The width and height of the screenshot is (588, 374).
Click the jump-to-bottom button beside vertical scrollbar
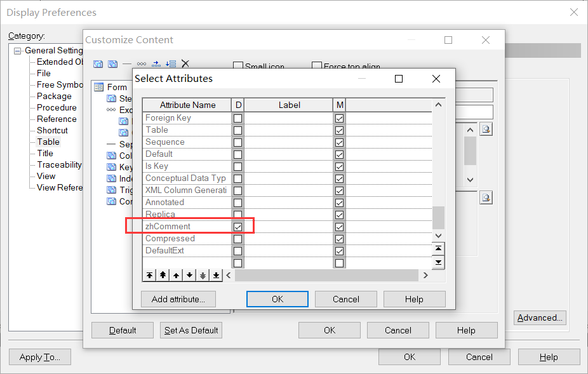[x=438, y=262]
